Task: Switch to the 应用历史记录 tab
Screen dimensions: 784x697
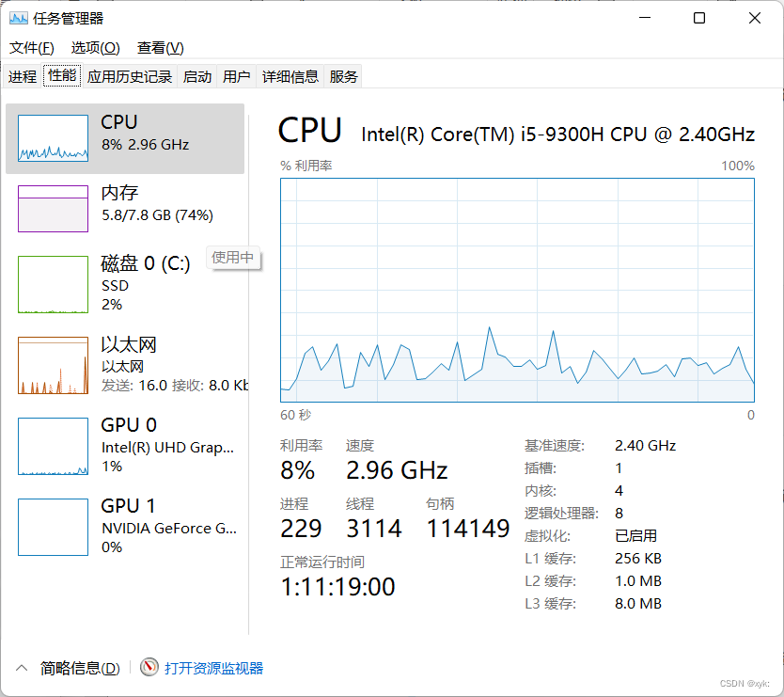Action: (x=130, y=76)
